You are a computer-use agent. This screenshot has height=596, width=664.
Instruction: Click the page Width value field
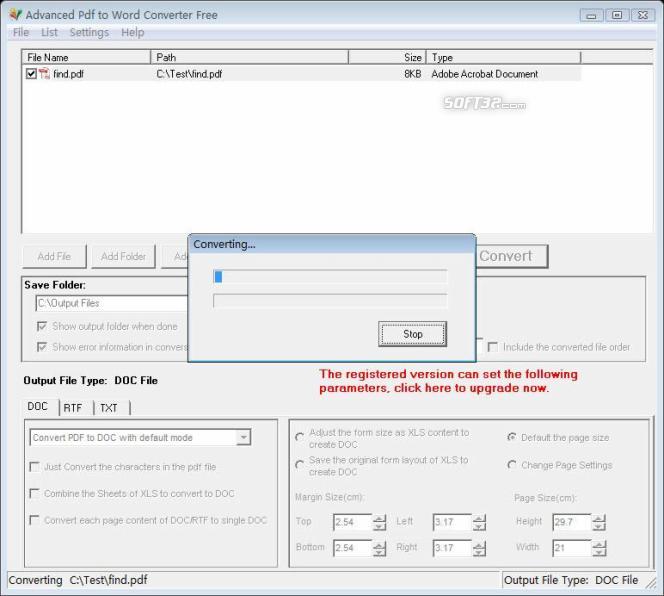coord(572,548)
